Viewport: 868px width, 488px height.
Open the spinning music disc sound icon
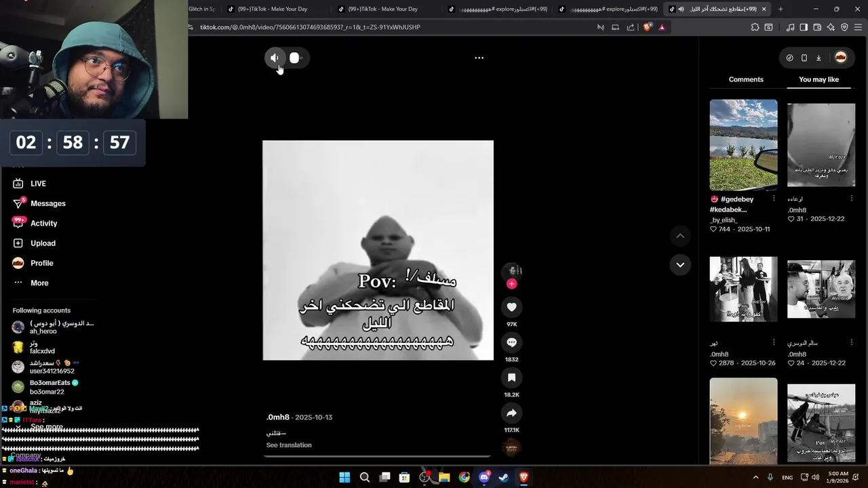(511, 447)
